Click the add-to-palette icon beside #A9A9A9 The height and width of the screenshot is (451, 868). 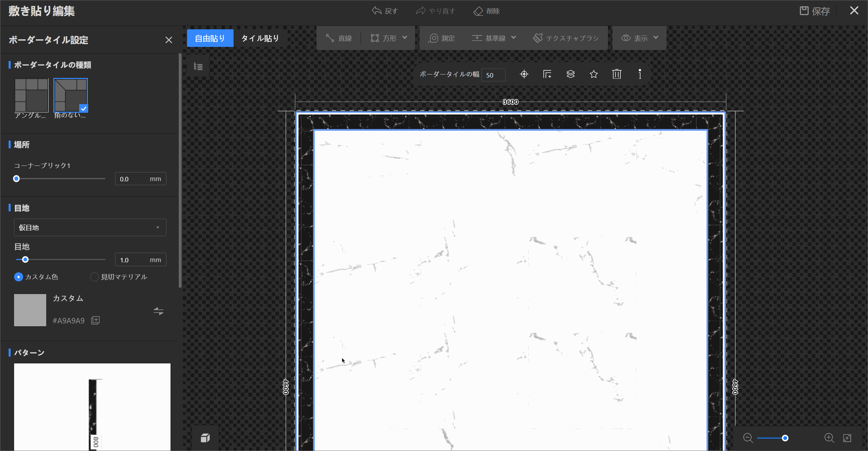coord(95,320)
